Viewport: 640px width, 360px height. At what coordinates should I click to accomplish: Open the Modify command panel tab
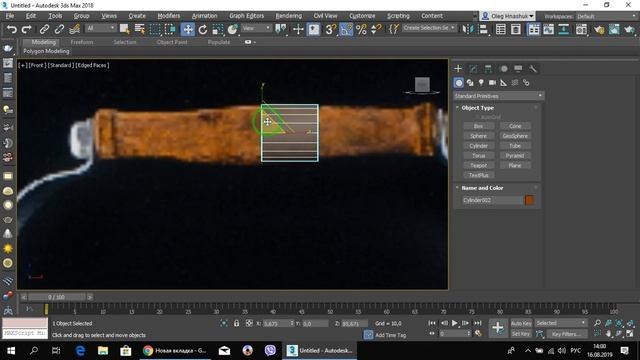pyautogui.click(x=473, y=69)
